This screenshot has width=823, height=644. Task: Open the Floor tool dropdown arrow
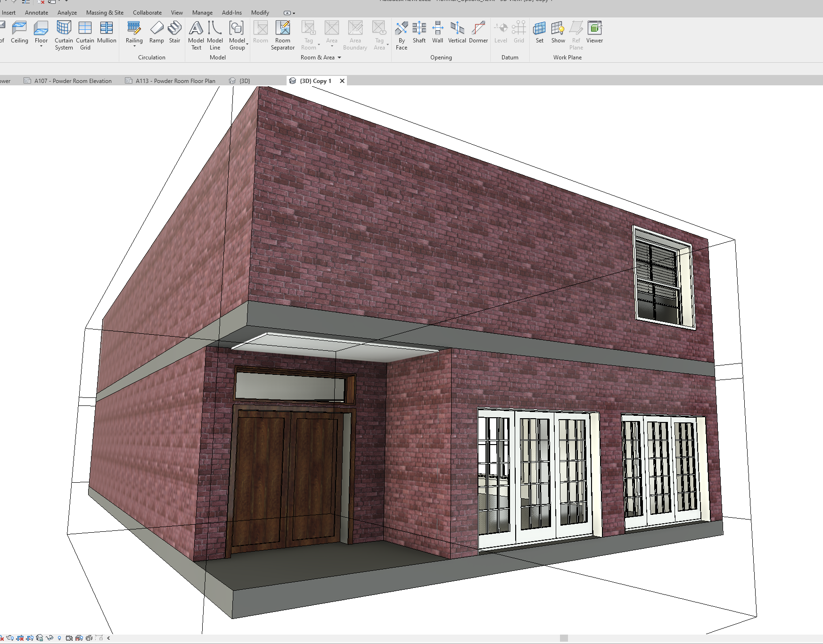tap(41, 46)
